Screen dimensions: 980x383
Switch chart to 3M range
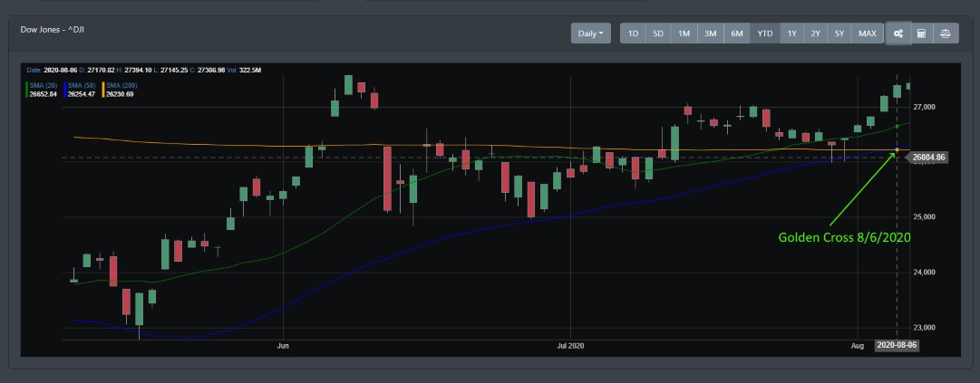point(711,34)
